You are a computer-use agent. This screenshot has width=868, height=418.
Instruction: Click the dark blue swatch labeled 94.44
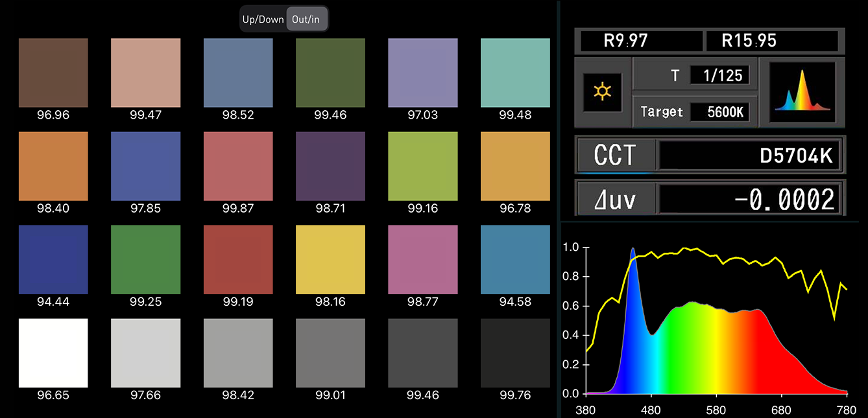[53, 259]
